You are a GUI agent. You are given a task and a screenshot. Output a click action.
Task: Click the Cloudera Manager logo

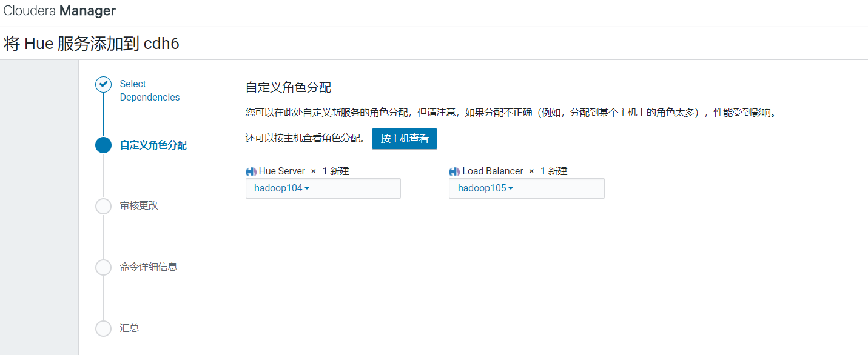[x=59, y=11]
